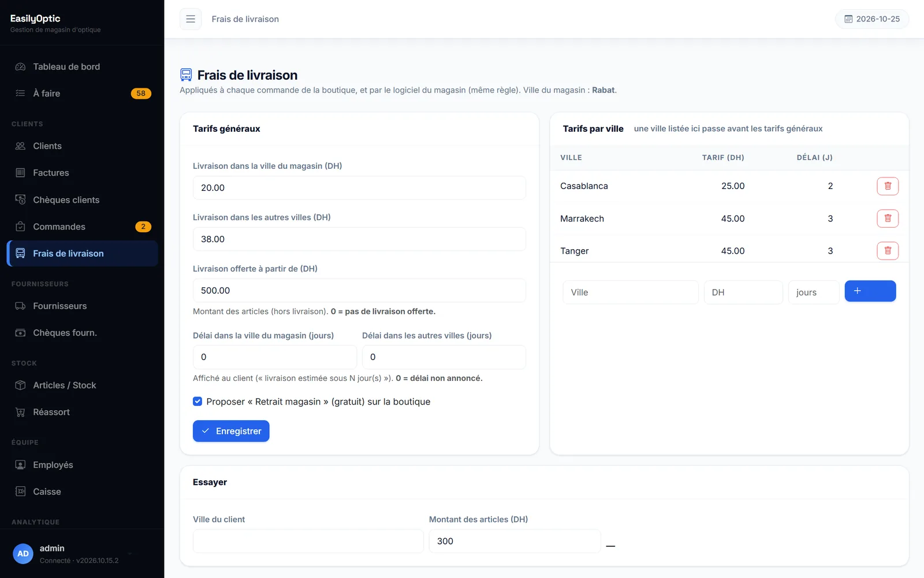
Task: Click the Chèques fourn. icon
Action: pyautogui.click(x=20, y=333)
